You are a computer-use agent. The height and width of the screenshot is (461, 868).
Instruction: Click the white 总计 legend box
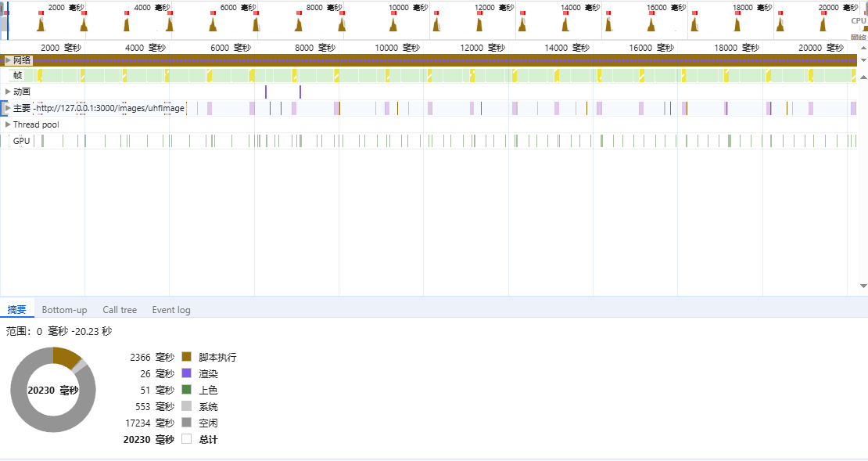(x=186, y=439)
